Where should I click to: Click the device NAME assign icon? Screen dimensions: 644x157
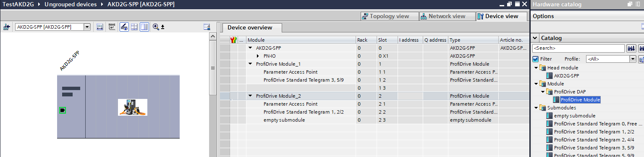coord(112,27)
